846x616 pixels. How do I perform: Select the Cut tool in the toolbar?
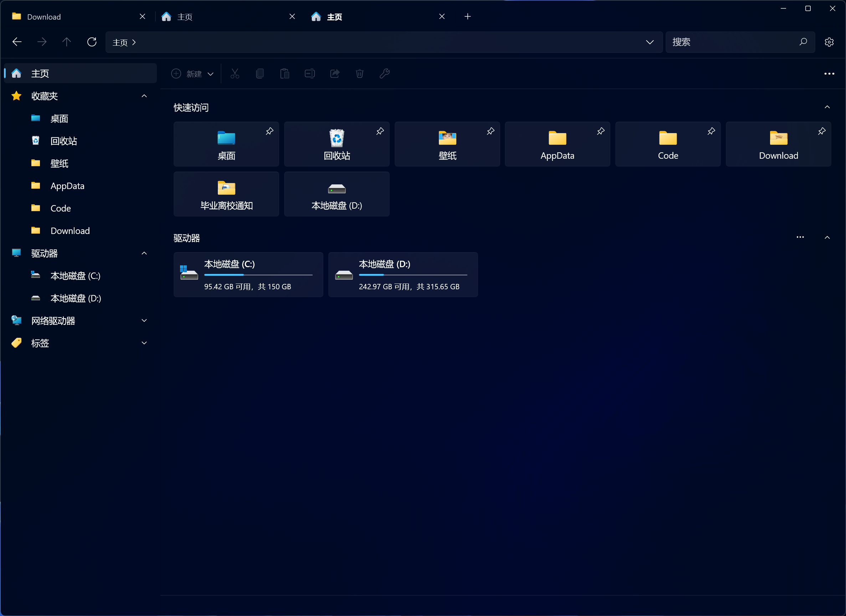(x=235, y=73)
